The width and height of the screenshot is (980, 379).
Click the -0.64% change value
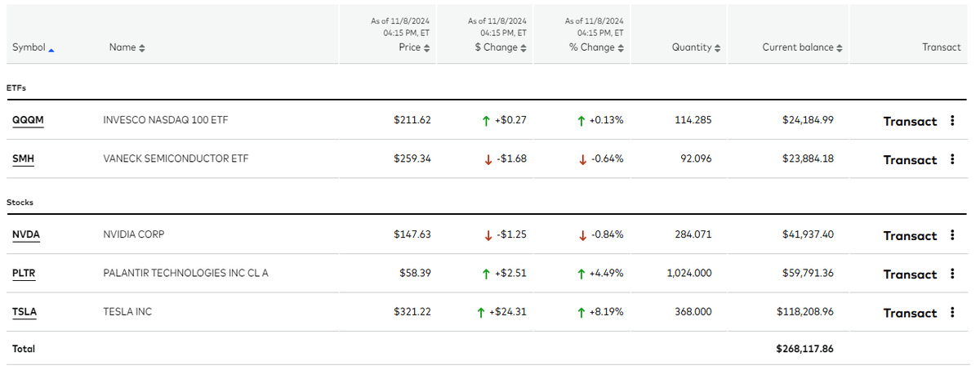click(607, 158)
